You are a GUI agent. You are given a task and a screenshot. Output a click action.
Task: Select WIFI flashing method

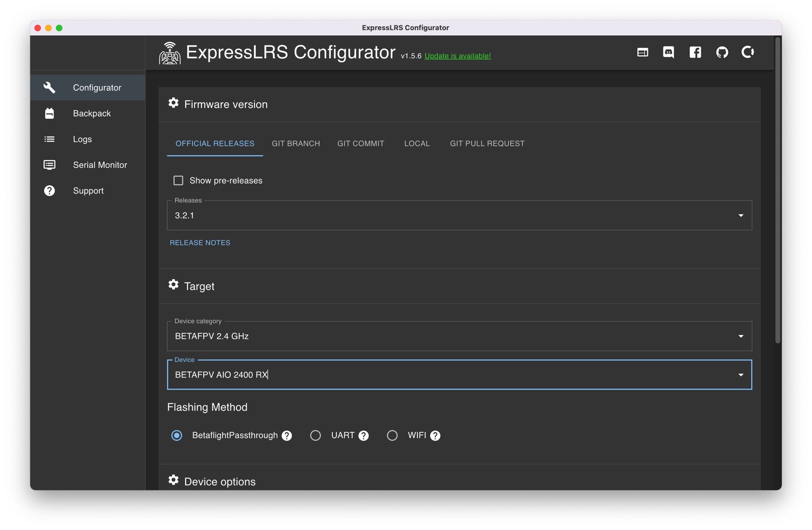click(392, 435)
